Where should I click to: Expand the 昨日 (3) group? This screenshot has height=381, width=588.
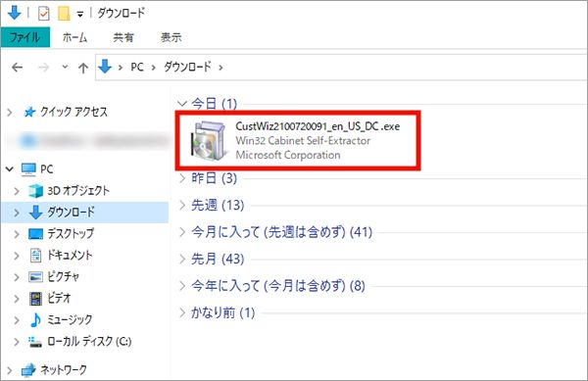click(182, 178)
